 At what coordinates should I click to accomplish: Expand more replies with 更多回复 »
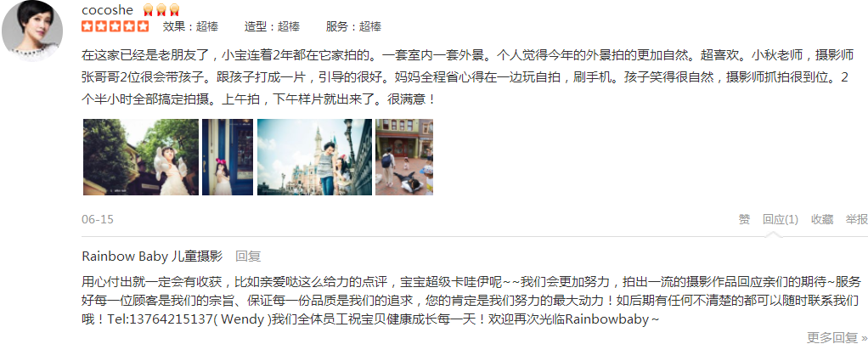pos(837,337)
